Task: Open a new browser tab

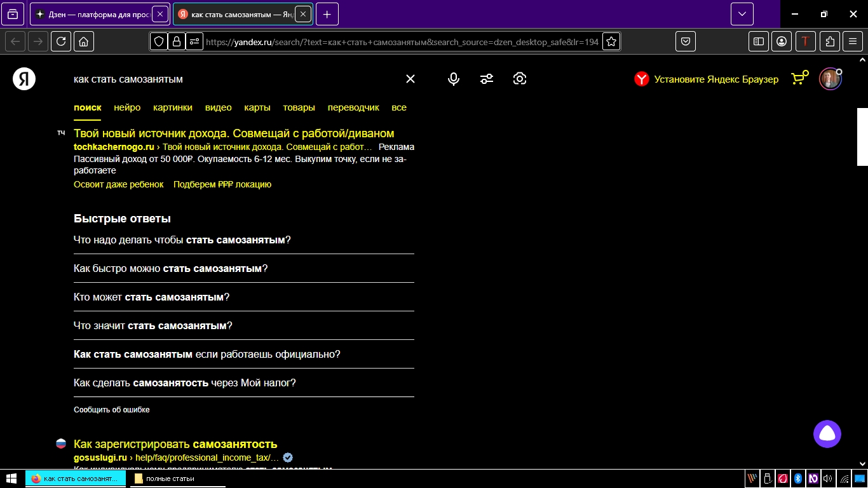Action: click(x=327, y=14)
